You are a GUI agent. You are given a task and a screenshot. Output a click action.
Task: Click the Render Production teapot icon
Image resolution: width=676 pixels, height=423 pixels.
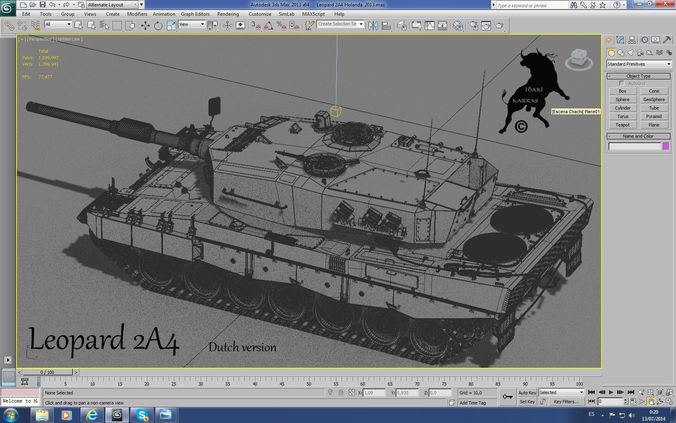point(499,26)
